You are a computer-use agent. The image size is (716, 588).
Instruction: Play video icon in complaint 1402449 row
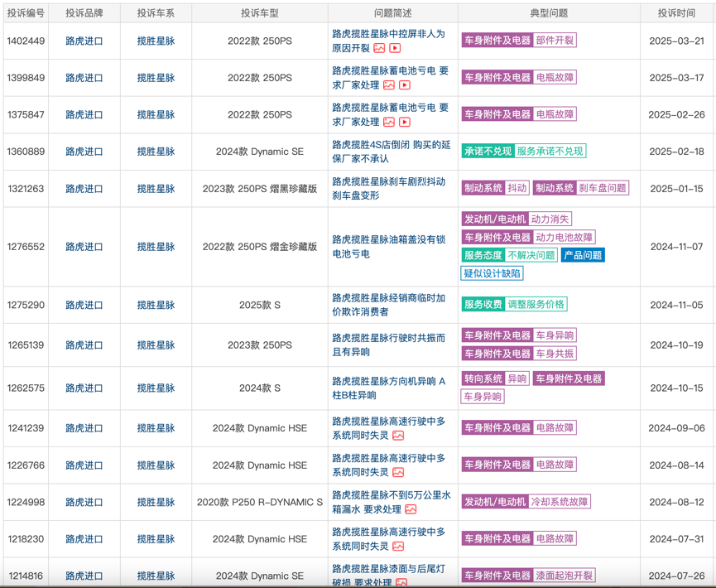point(395,48)
